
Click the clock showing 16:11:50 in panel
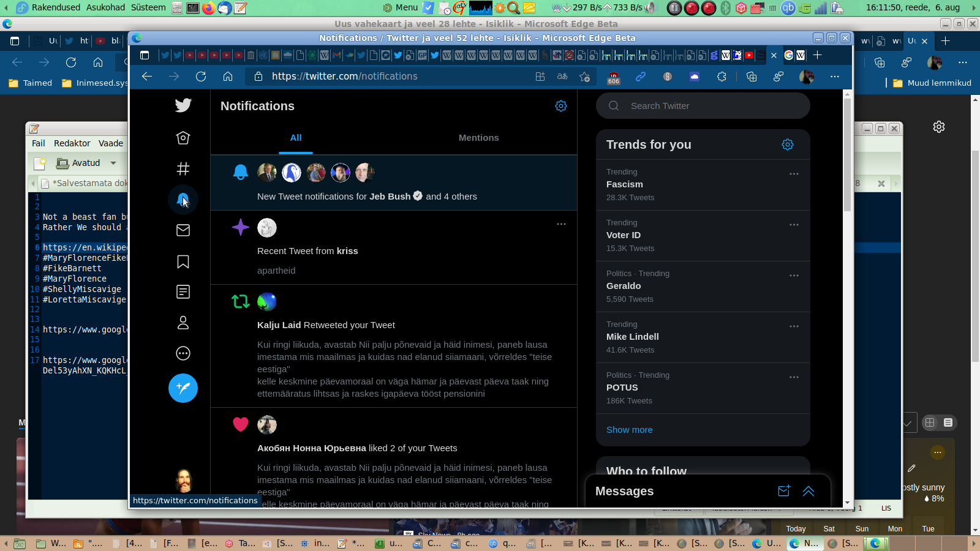click(913, 7)
